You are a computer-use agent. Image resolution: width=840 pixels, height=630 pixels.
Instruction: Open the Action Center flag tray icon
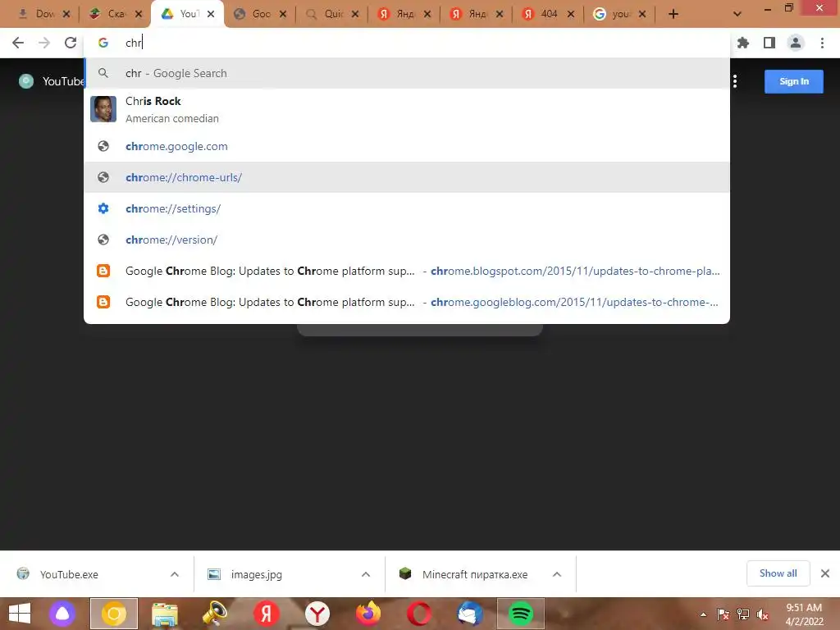724,614
